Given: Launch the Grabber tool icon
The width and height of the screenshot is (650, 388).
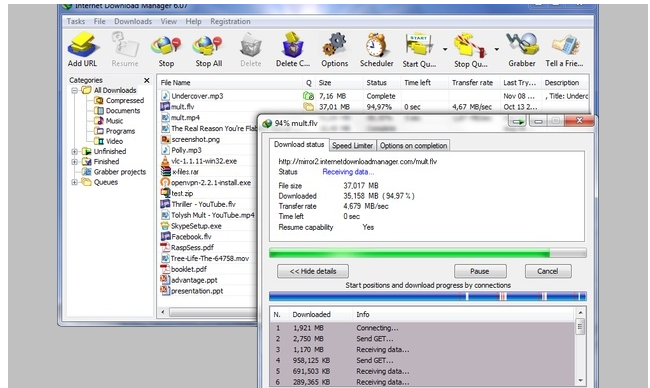Looking at the screenshot, I should [522, 45].
